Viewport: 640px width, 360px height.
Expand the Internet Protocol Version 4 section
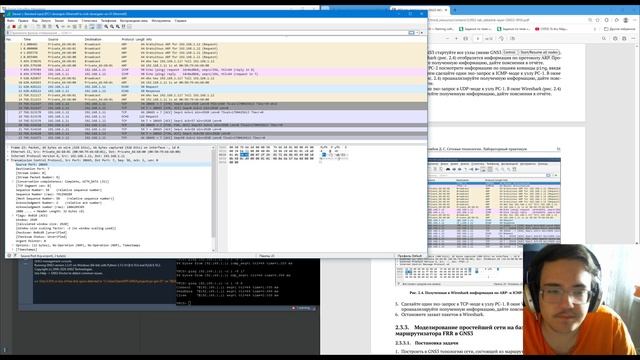(8, 156)
